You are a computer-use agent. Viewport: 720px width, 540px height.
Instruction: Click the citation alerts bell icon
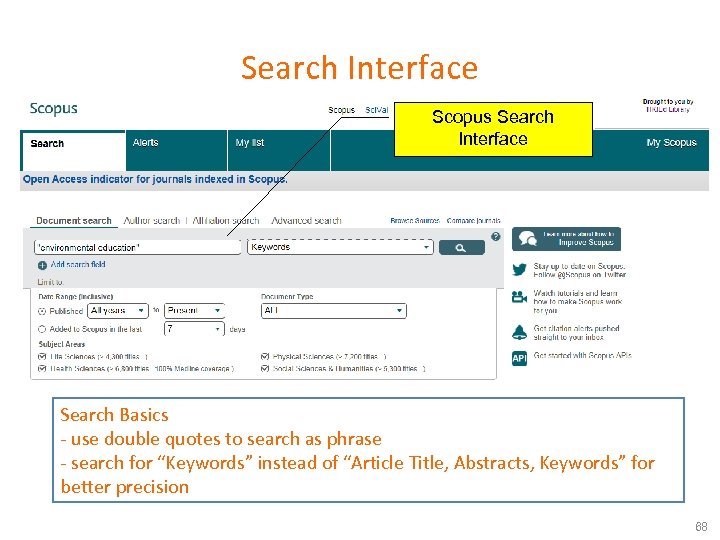pos(519,332)
